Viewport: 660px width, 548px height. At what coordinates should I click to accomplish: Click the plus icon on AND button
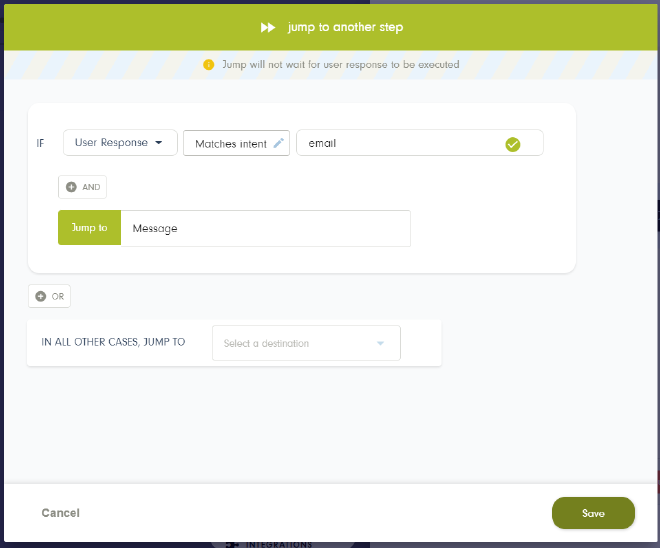[x=71, y=187]
